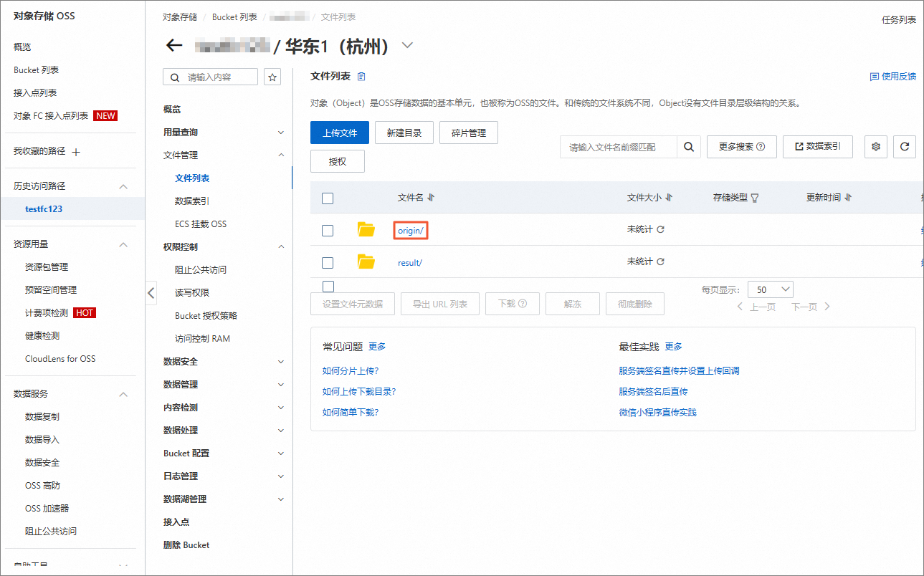This screenshot has height=576, width=924.
Task: Click the 上传文件 button
Action: pos(340,133)
